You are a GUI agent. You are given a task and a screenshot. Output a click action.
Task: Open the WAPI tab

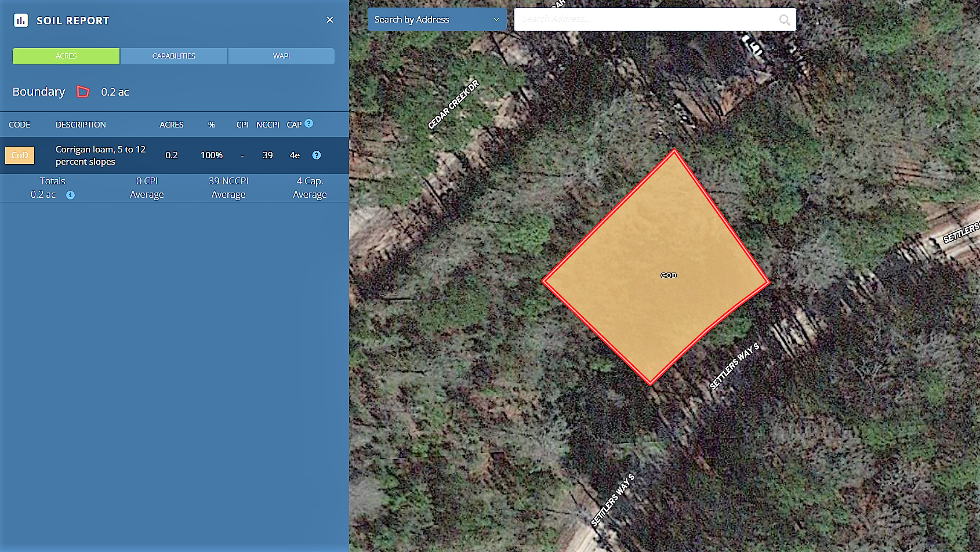click(281, 56)
